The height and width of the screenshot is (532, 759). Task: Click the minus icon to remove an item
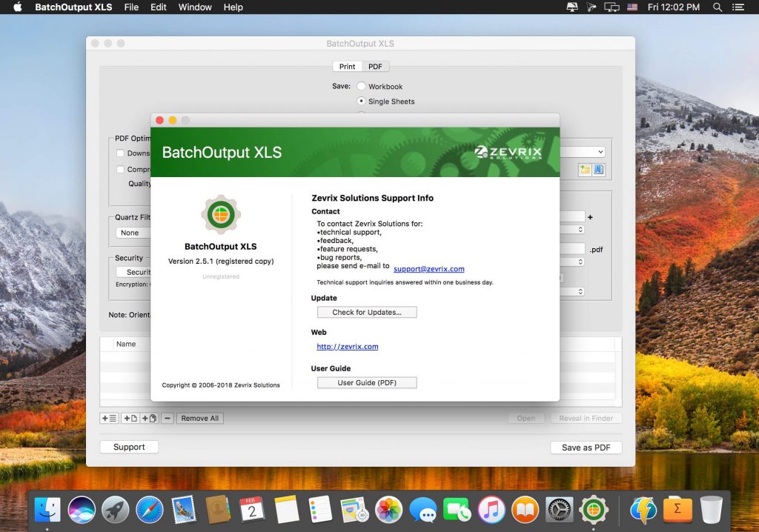[x=168, y=418]
